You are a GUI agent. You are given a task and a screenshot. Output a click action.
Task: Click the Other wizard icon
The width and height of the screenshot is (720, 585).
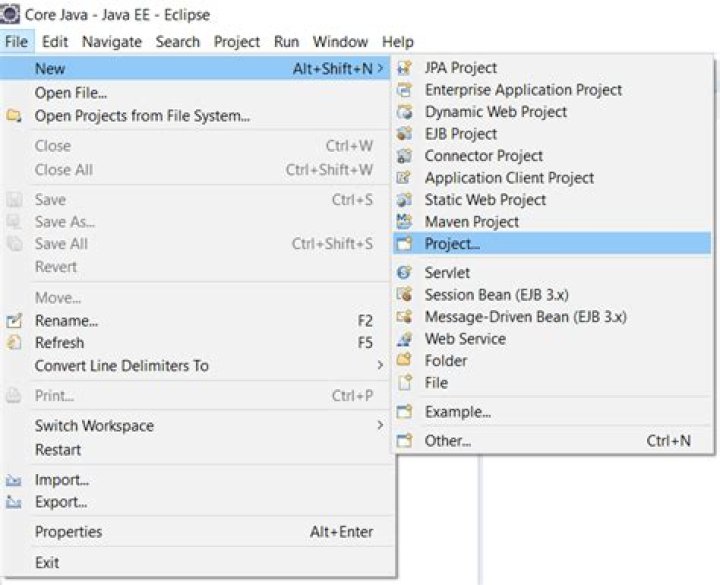pos(405,441)
